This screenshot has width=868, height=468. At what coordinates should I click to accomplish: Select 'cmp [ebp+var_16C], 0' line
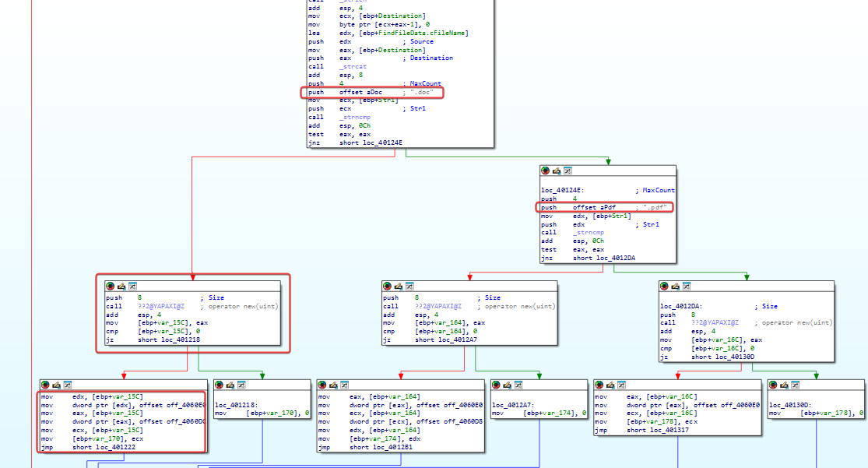[x=707, y=348]
